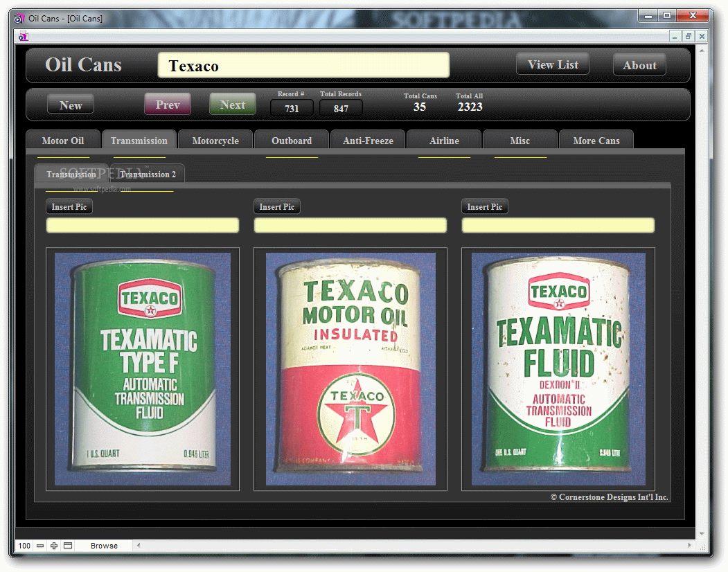Image resolution: width=728 pixels, height=572 pixels.
Task: Click caption field above Texamatic Fluid can
Action: [x=558, y=225]
